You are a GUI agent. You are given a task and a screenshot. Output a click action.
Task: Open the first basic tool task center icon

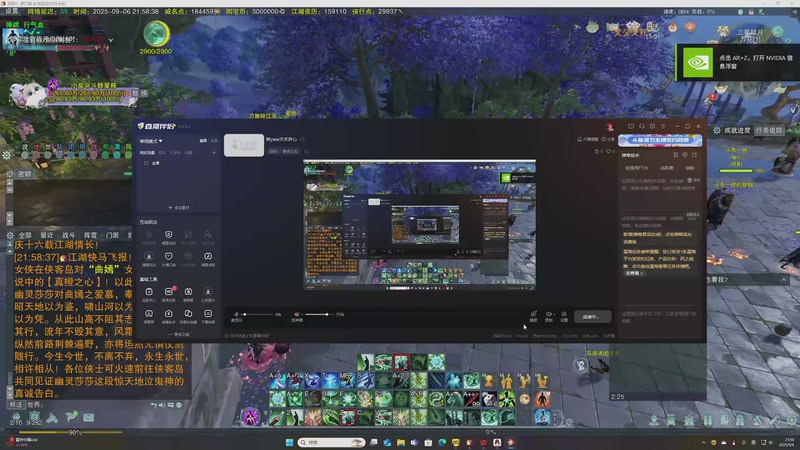click(149, 294)
